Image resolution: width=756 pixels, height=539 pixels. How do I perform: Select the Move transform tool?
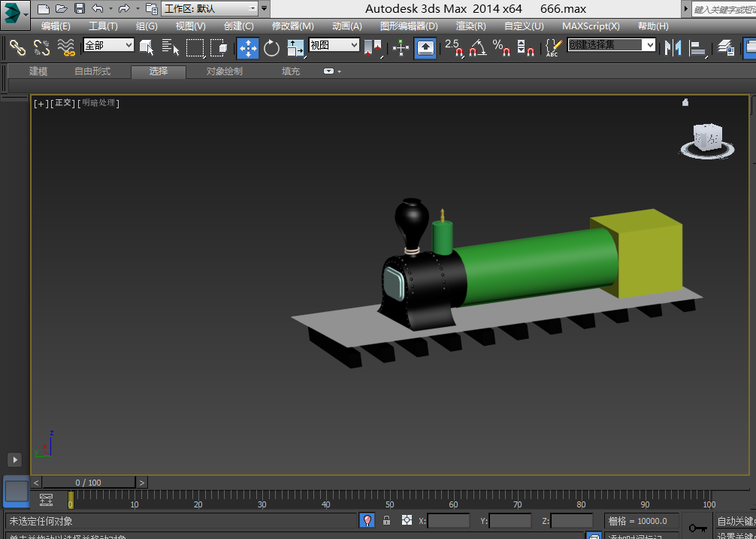point(248,48)
